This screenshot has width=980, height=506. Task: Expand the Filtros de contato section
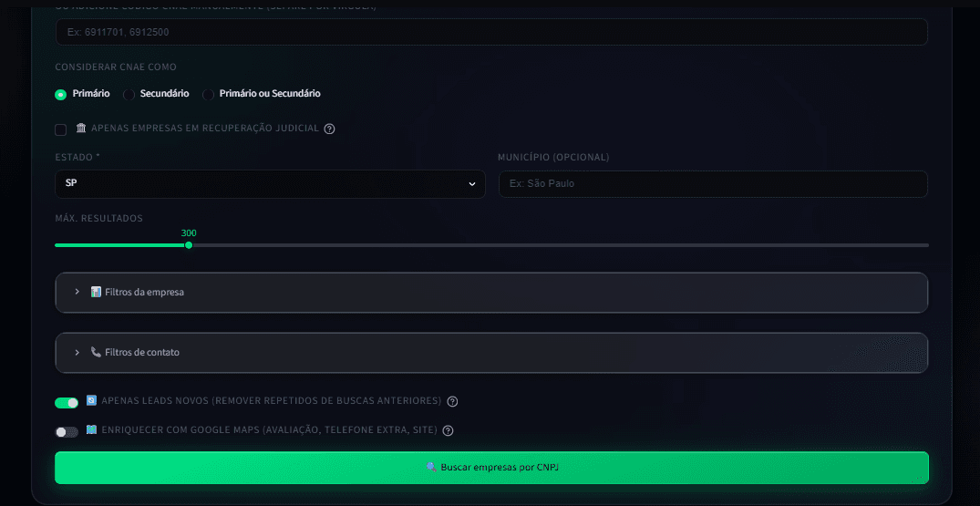click(491, 352)
